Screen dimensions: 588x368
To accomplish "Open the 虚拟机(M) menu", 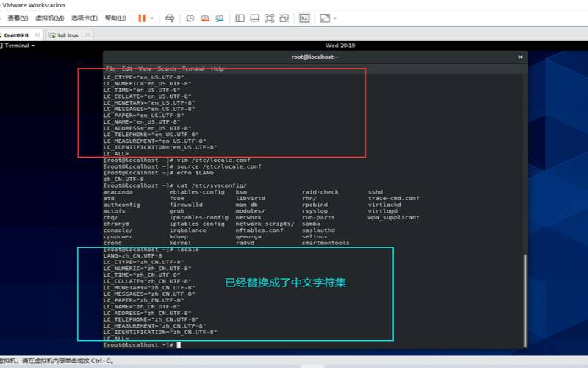I will coord(49,18).
